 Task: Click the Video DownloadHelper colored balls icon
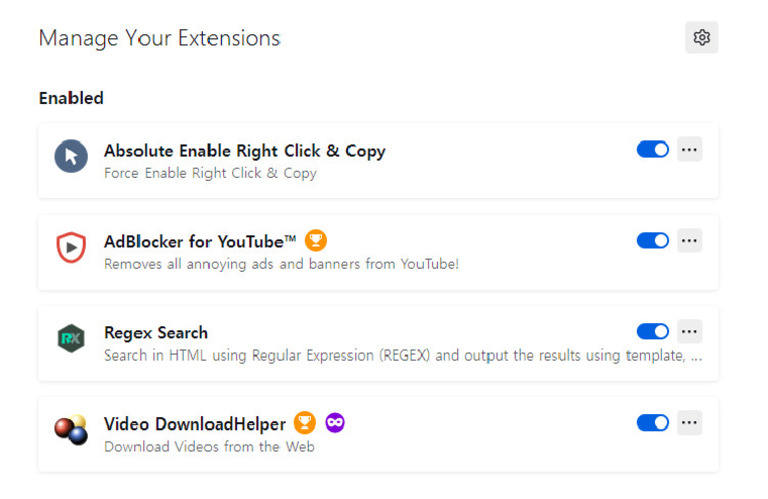71,429
